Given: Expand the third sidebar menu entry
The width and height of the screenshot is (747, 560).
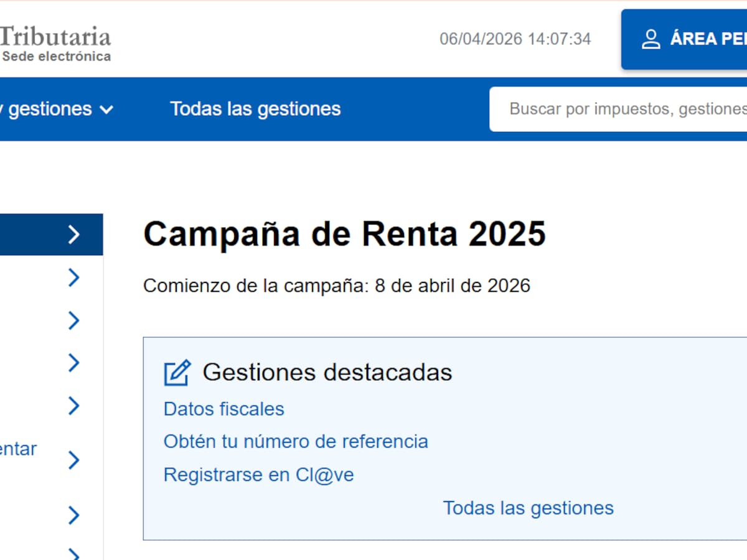Looking at the screenshot, I should pyautogui.click(x=73, y=320).
